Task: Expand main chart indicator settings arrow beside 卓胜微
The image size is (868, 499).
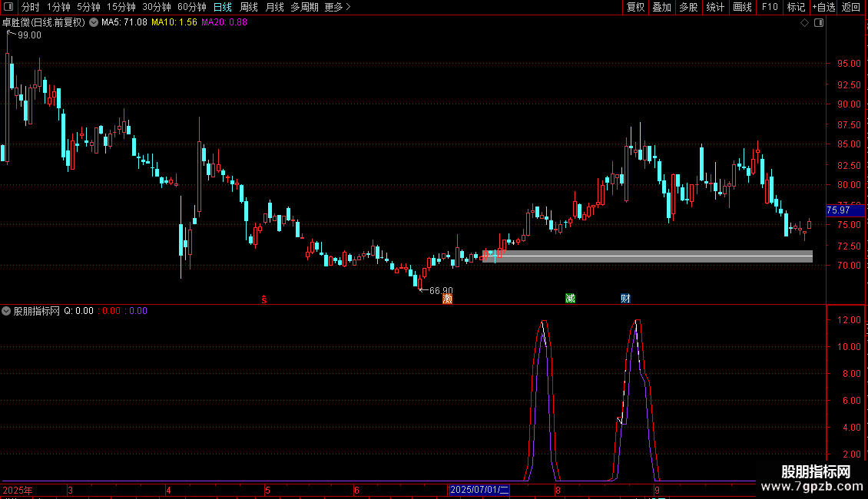Action: tap(94, 22)
